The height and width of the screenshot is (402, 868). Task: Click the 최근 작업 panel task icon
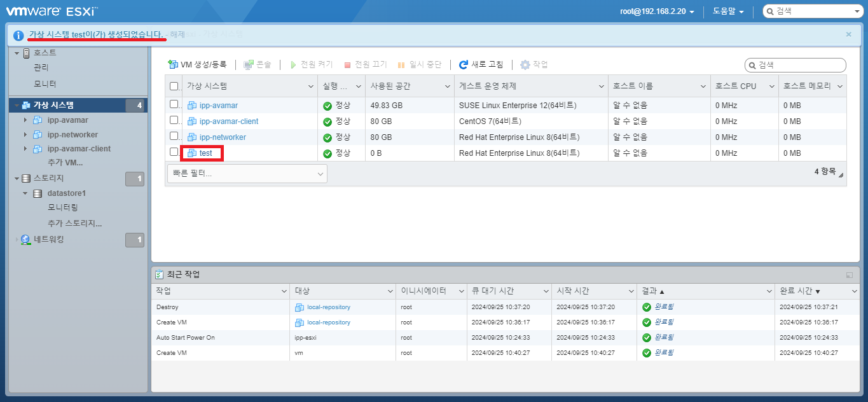tap(160, 274)
